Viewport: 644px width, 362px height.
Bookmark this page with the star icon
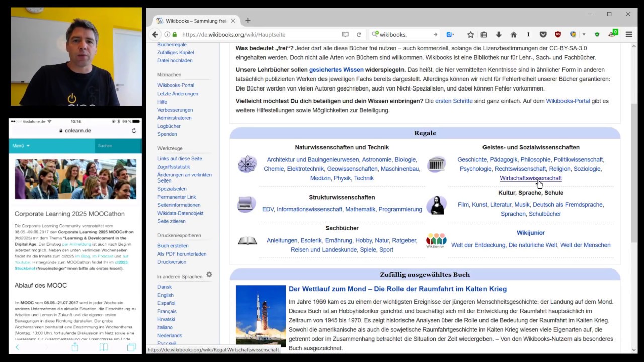point(470,35)
